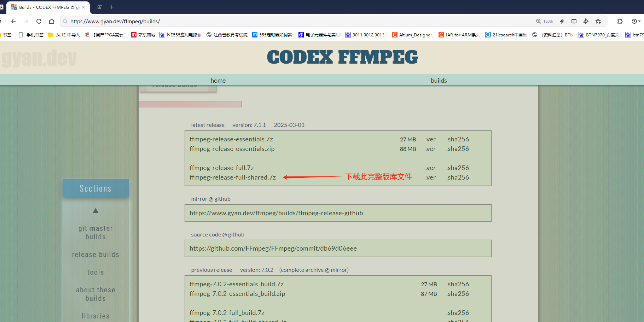Image resolution: width=644 pixels, height=322 pixels.
Task: Open 从 IE 中导入 bookmark folder
Action: click(x=64, y=35)
